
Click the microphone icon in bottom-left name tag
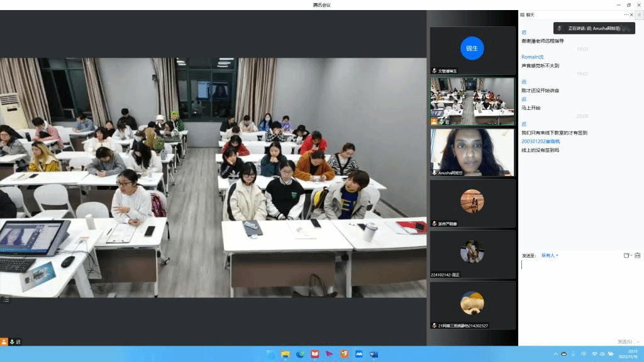click(x=12, y=341)
